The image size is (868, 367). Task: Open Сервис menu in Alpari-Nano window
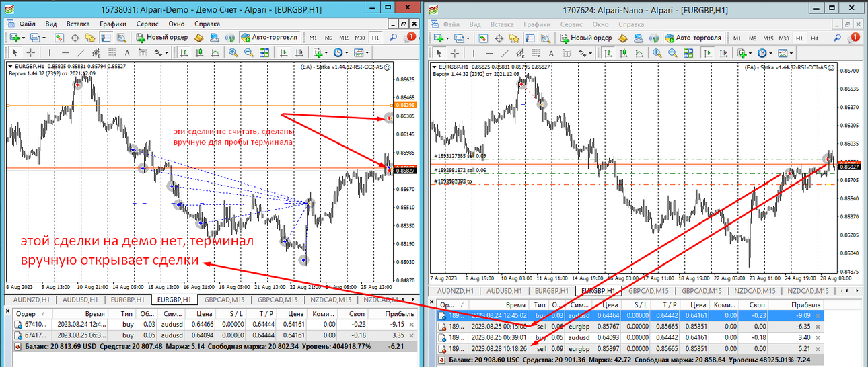(x=571, y=23)
